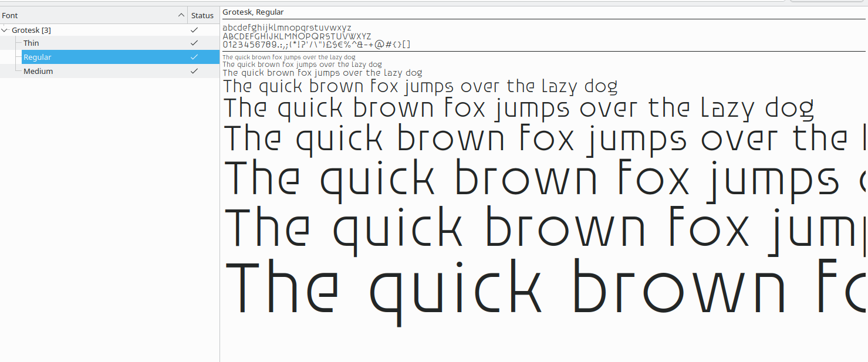Collapse the Grotesk font family tree
Image resolution: width=868 pixels, height=362 pixels.
click(x=5, y=30)
